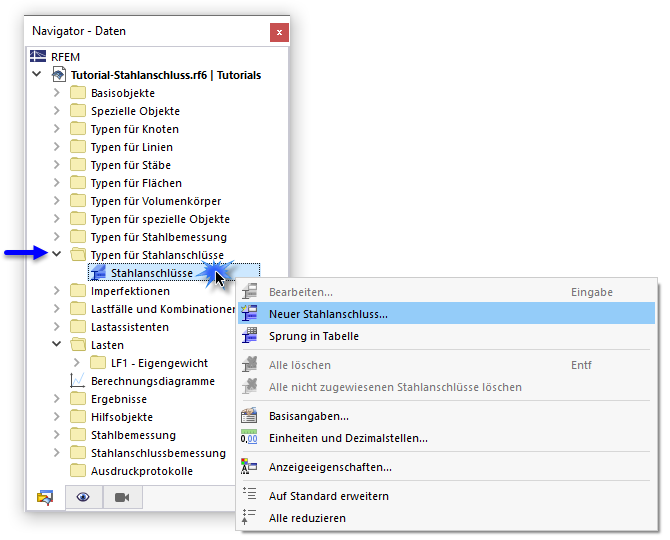Click the Stahlanschlüsse steel joint icon

coord(98,273)
